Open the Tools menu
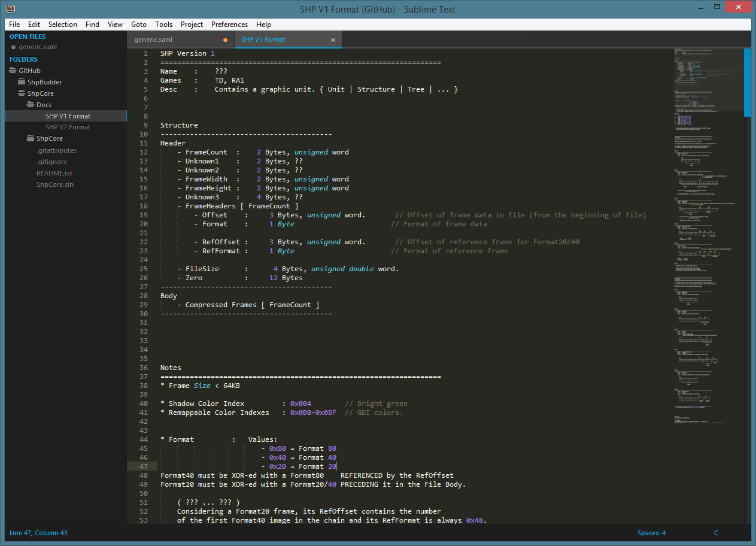Image resolution: width=756 pixels, height=546 pixels. point(163,25)
